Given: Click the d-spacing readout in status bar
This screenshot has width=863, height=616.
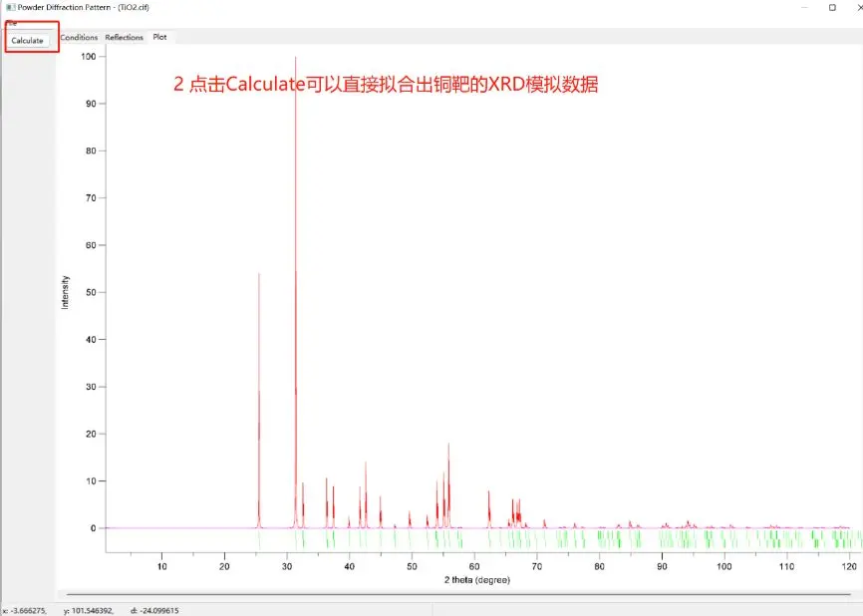Looking at the screenshot, I should coord(154,610).
